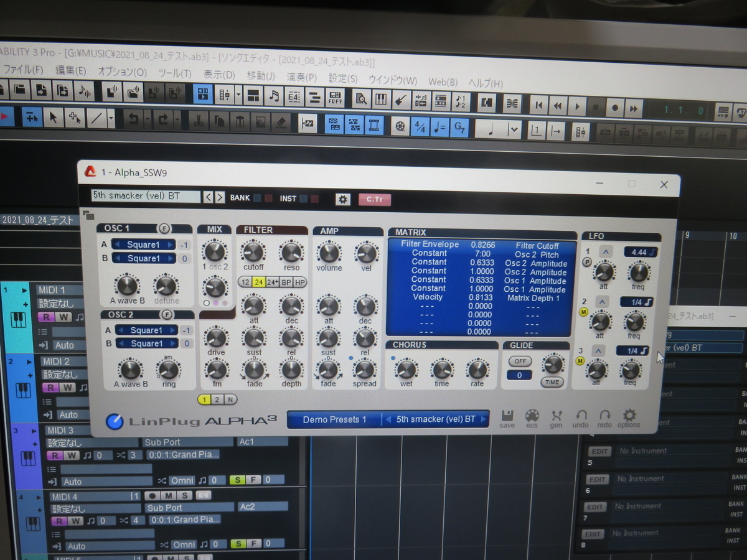747x560 pixels.
Task: Open OSC 1 wave B Square1 selector
Action: [x=143, y=258]
